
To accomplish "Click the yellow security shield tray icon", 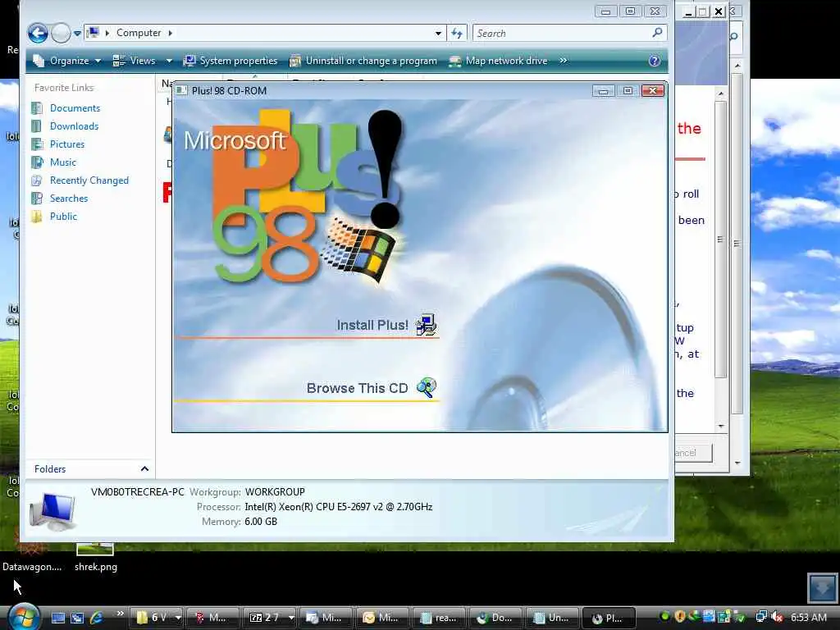I will [680, 617].
